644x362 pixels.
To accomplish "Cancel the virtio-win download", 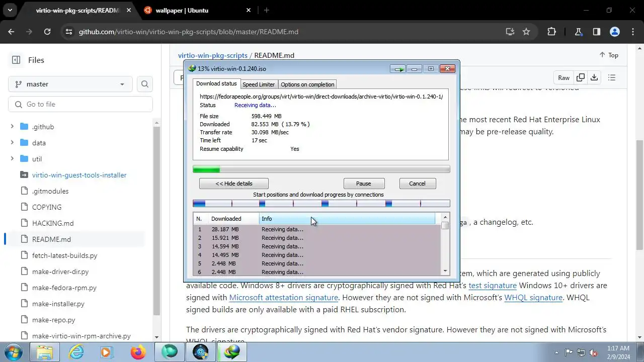I will 417,184.
